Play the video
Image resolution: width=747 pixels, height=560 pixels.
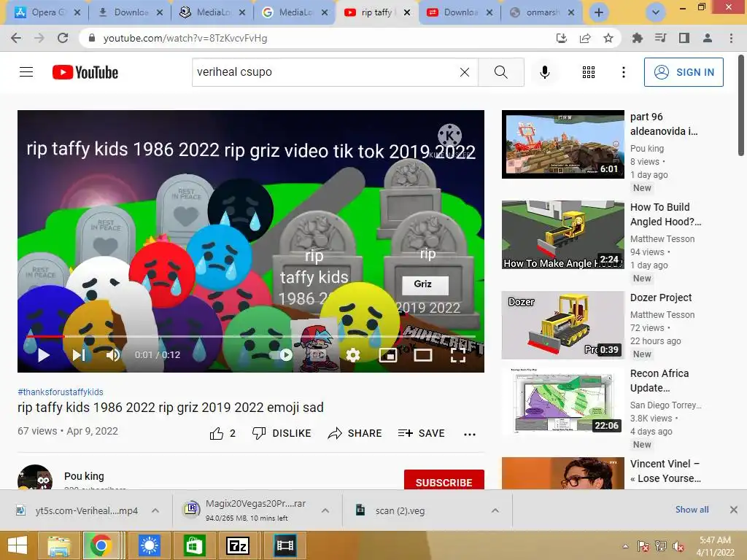[43, 355]
